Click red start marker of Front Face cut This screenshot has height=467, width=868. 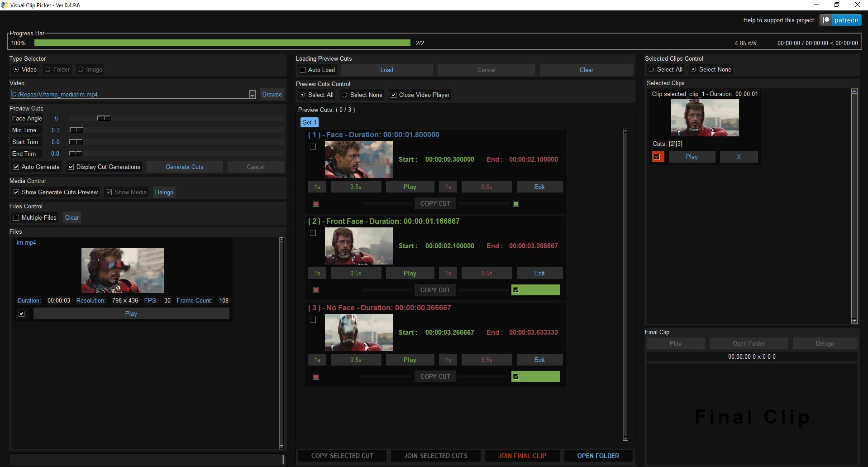pos(316,290)
